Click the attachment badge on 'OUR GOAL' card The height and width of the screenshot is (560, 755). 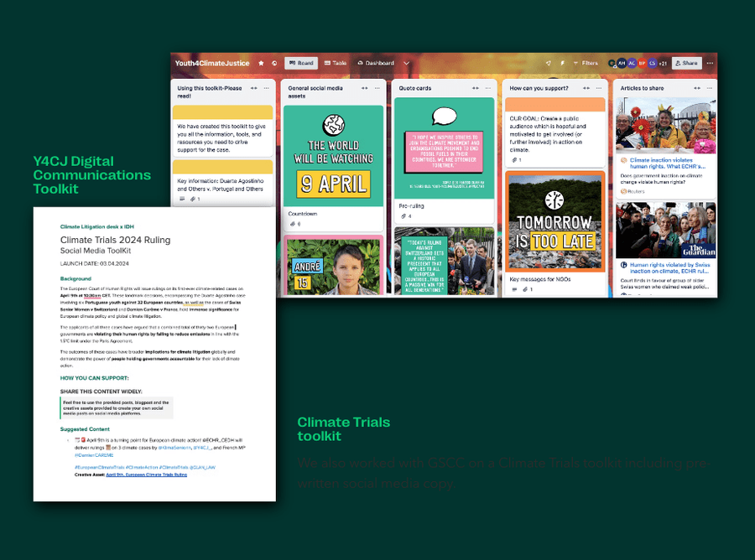coord(517,160)
